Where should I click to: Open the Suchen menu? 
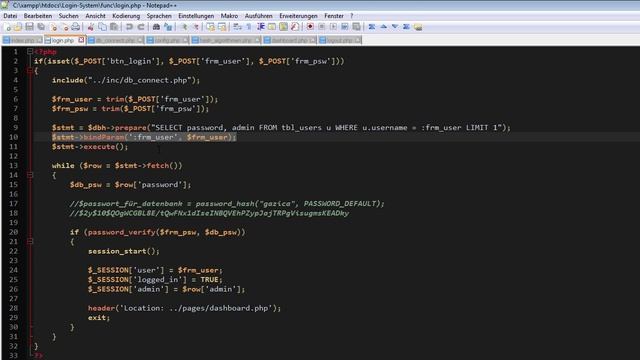pyautogui.click(x=68, y=16)
